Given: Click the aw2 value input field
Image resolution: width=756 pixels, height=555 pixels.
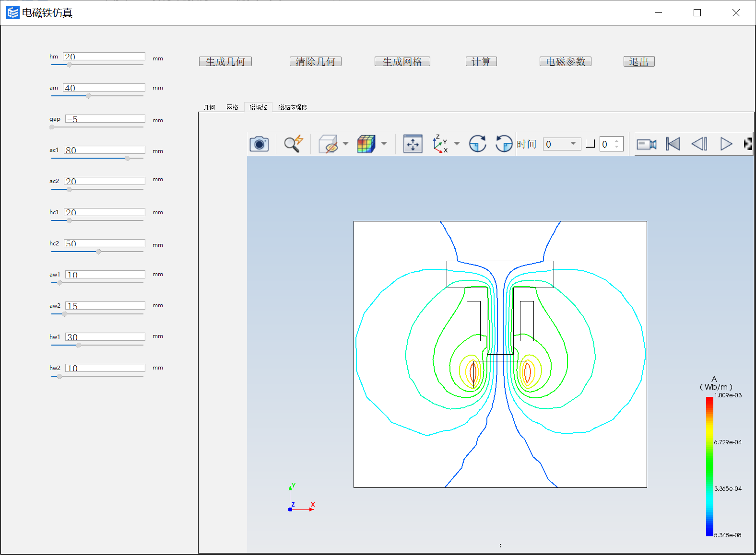Looking at the screenshot, I should [x=105, y=306].
